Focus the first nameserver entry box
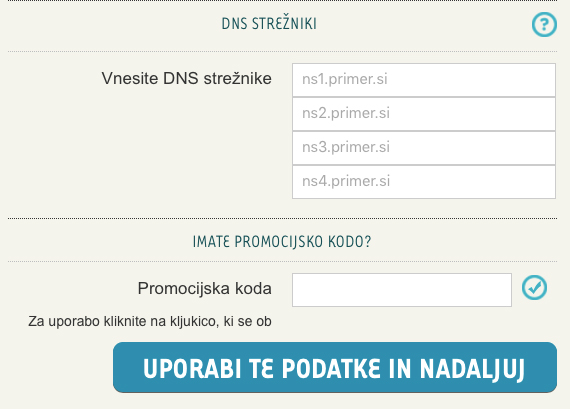572x412 pixels. coord(424,80)
